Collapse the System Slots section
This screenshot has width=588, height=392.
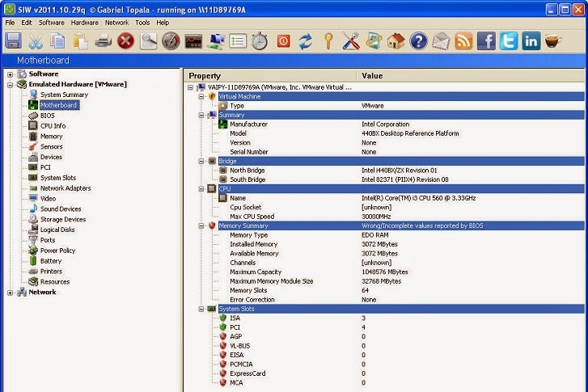click(x=201, y=310)
